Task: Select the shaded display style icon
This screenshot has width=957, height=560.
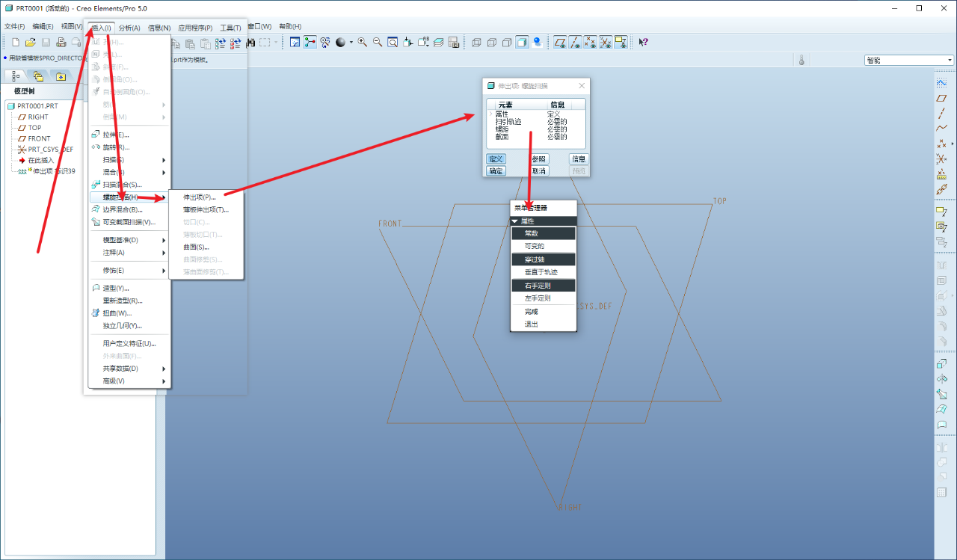Action: (522, 43)
